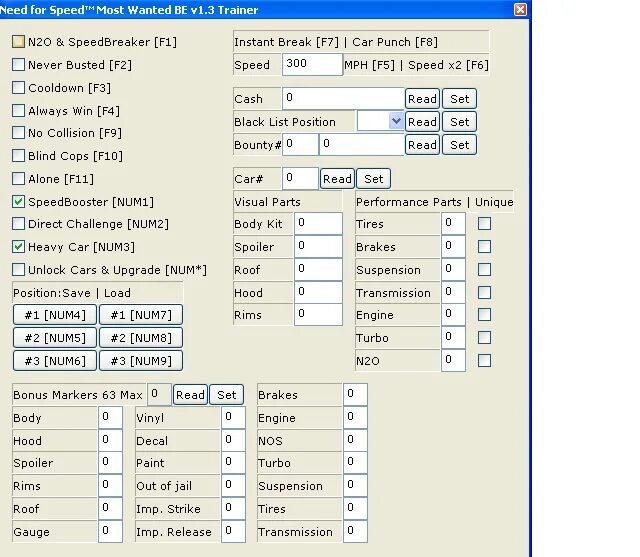Save position #3 [NUM6]

[x=55, y=361]
